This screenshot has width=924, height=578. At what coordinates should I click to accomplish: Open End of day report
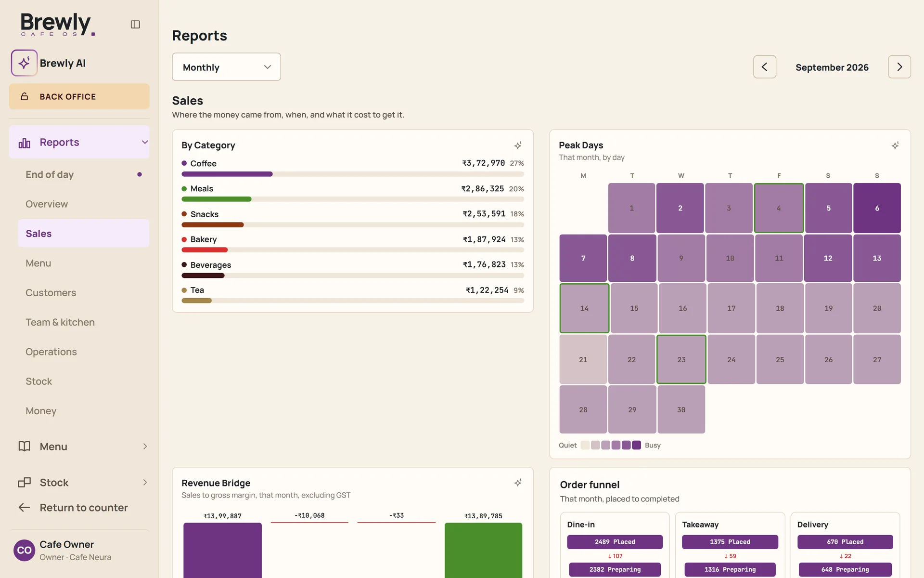pyautogui.click(x=84, y=174)
